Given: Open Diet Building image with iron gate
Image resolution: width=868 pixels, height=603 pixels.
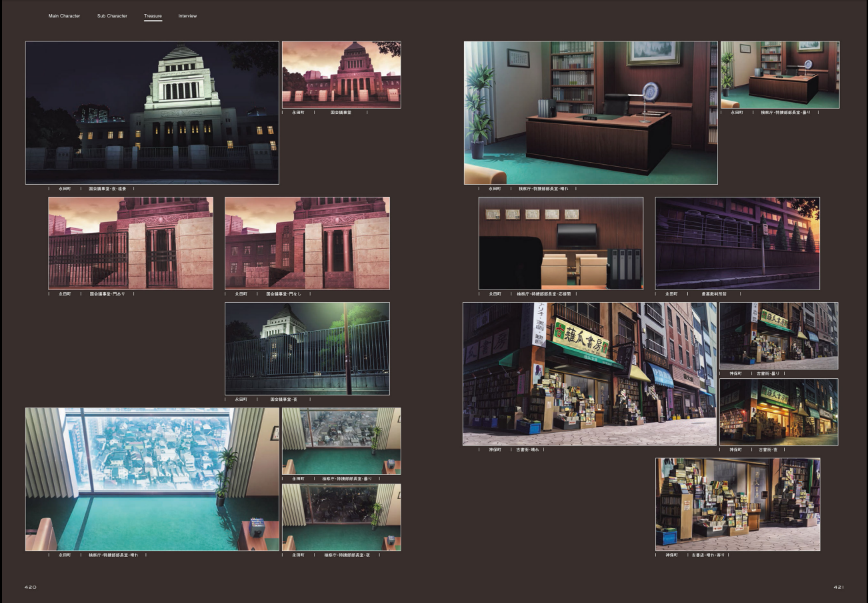Looking at the screenshot, I should (131, 243).
